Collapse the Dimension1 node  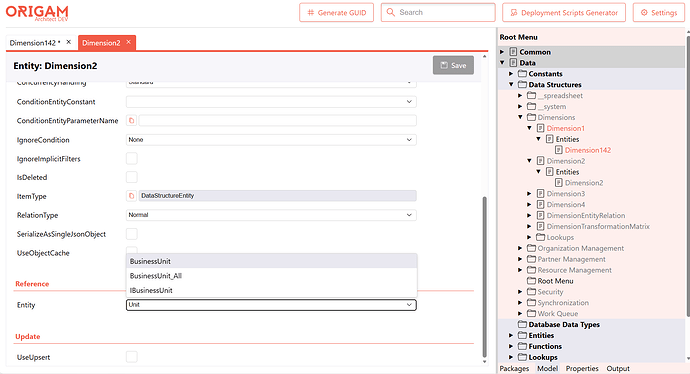tap(529, 128)
